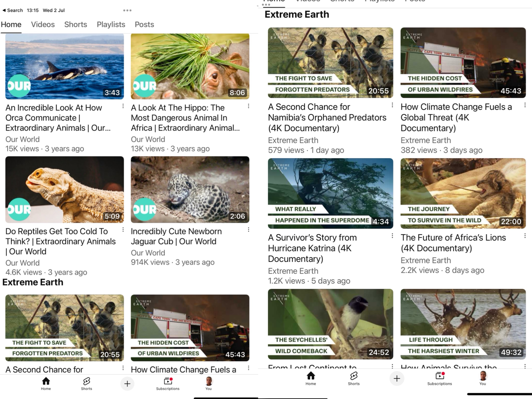
Task: Switch to the Videos tab
Action: tap(43, 25)
